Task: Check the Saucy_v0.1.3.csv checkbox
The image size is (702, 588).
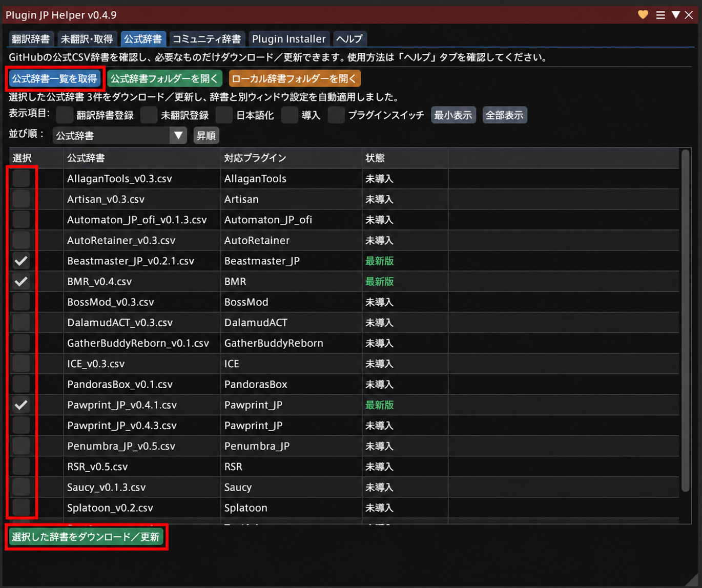Action: pos(22,487)
